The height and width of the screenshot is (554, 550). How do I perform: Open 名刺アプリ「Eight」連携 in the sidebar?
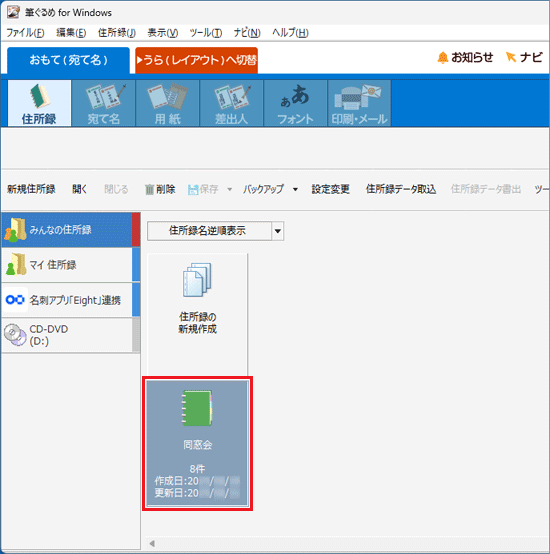71,300
